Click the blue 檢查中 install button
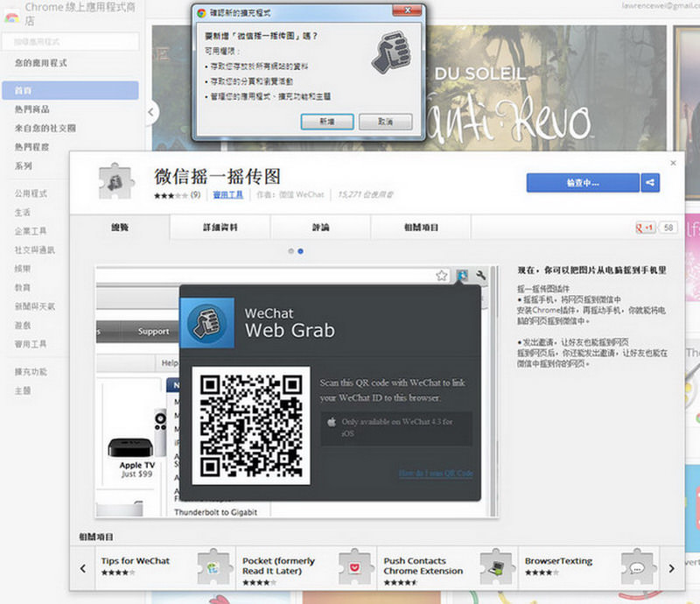Viewport: 700px width, 604px height. (583, 183)
